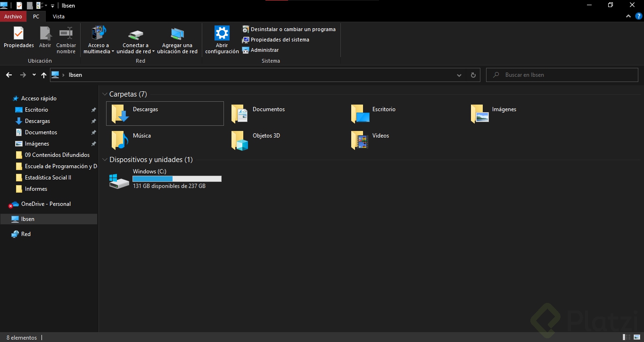This screenshot has height=342, width=644.
Task: Open Propiedades from the ribbon
Action: pos(19,38)
